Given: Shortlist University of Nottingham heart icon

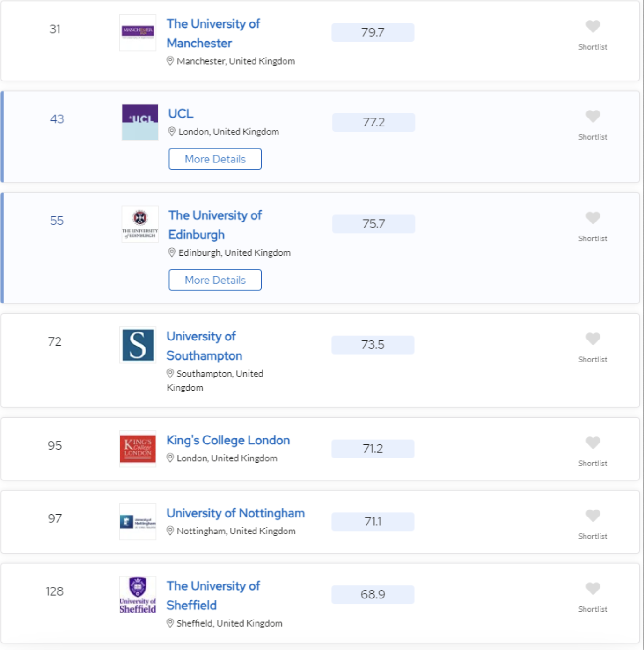Looking at the screenshot, I should pyautogui.click(x=593, y=516).
